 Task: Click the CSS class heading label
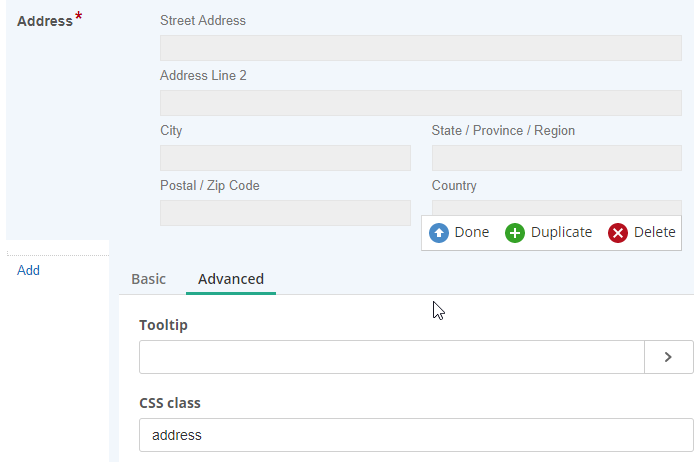click(x=170, y=403)
